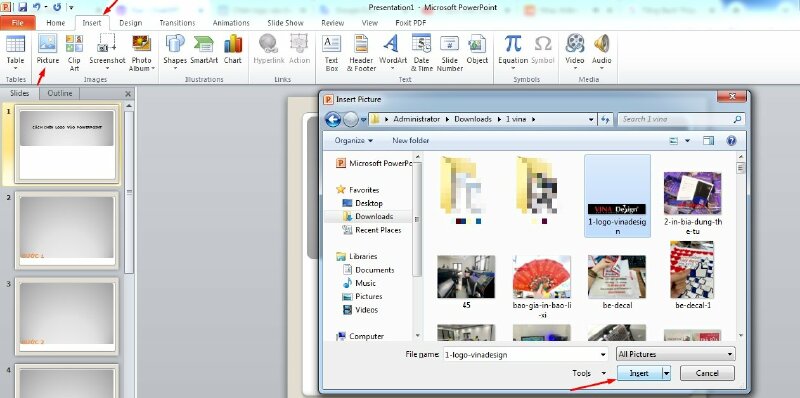Click the New folder button
The image size is (800, 398).
click(411, 140)
